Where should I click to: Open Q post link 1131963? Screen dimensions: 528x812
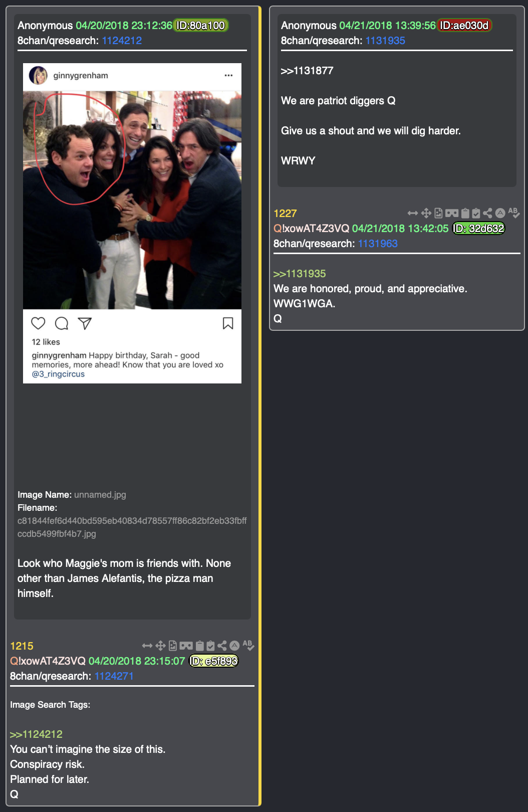[x=378, y=244]
